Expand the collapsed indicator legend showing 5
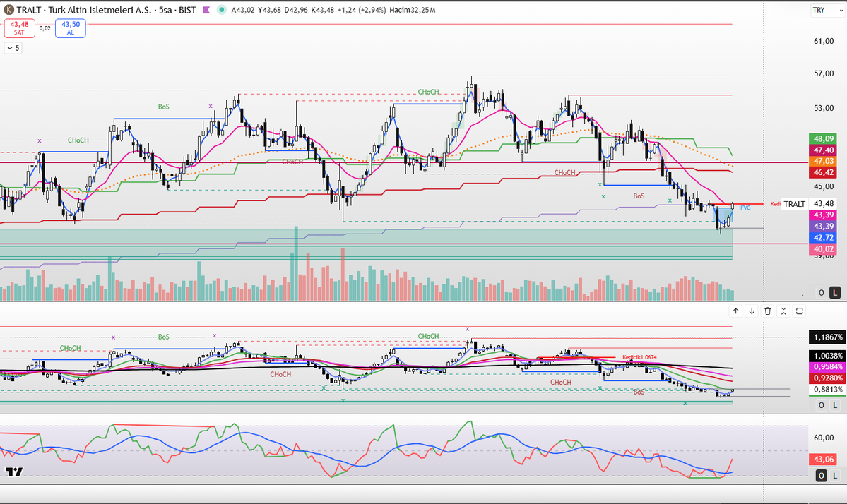This screenshot has height=504, width=847. point(13,48)
